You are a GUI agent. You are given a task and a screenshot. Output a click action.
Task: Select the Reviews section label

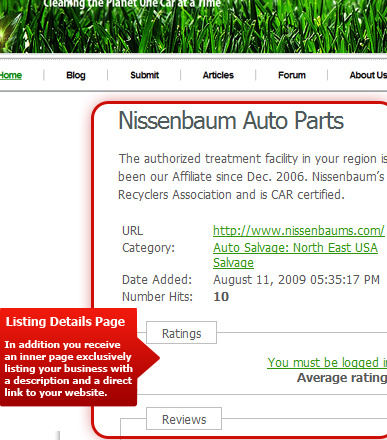pos(184,419)
